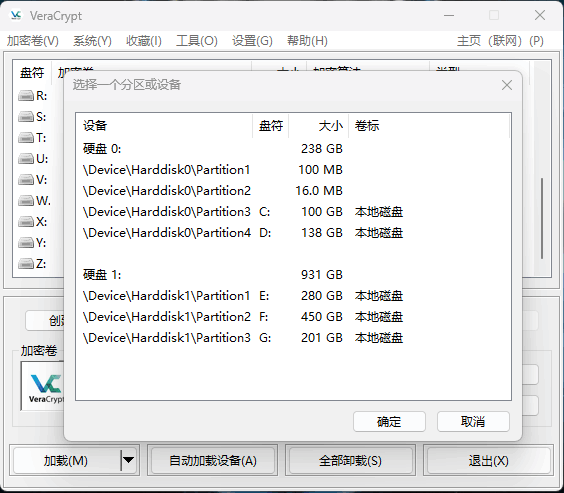The image size is (564, 493).
Task: Select \Device\Harddisk0\Partition4 D: row
Action: (x=293, y=233)
